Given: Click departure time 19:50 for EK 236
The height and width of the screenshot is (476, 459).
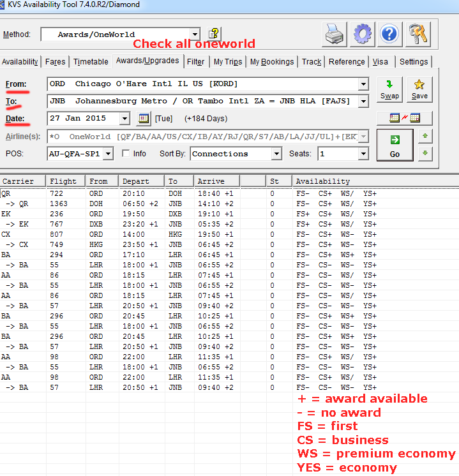Looking at the screenshot, I should (133, 214).
